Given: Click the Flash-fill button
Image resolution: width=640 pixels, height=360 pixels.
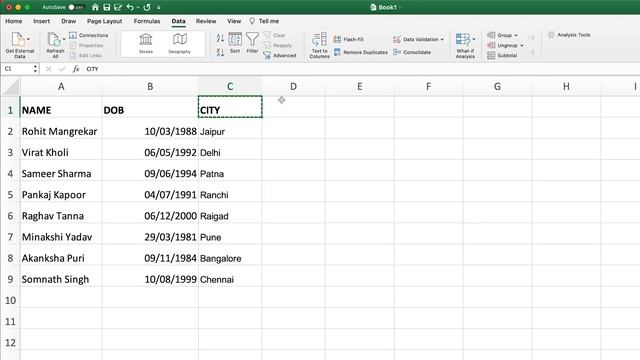Looking at the screenshot, I should point(348,39).
